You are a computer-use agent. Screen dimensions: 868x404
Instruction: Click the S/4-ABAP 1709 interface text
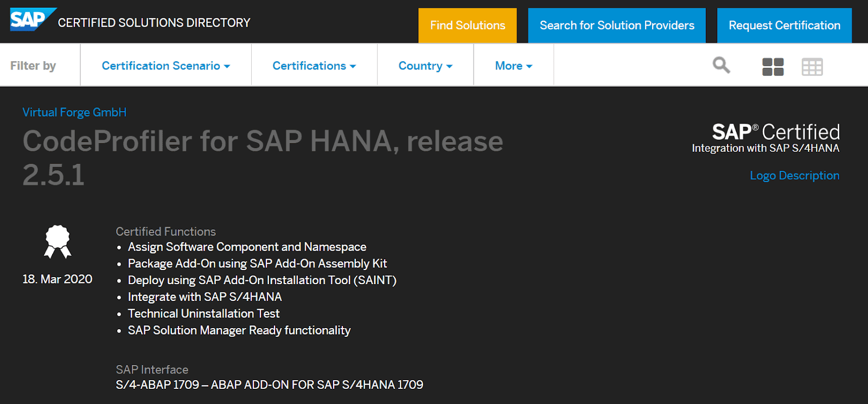pyautogui.click(x=269, y=385)
